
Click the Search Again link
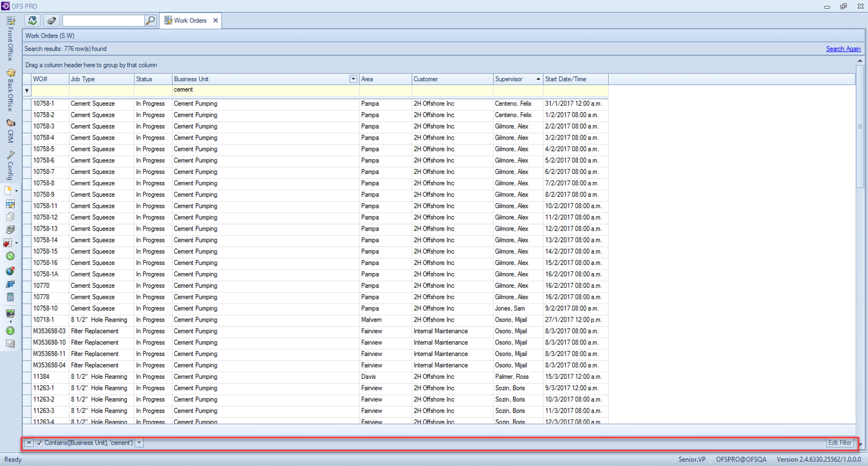click(x=843, y=49)
